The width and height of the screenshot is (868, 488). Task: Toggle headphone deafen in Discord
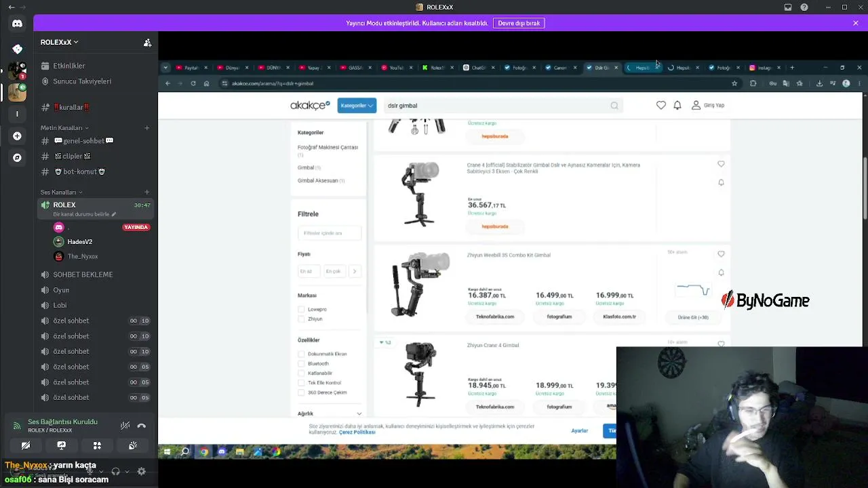116,472
